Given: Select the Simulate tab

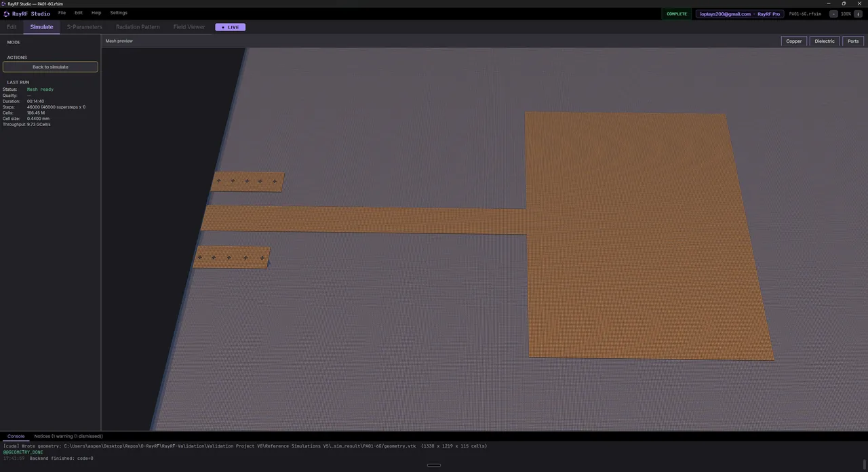Looking at the screenshot, I should point(41,27).
